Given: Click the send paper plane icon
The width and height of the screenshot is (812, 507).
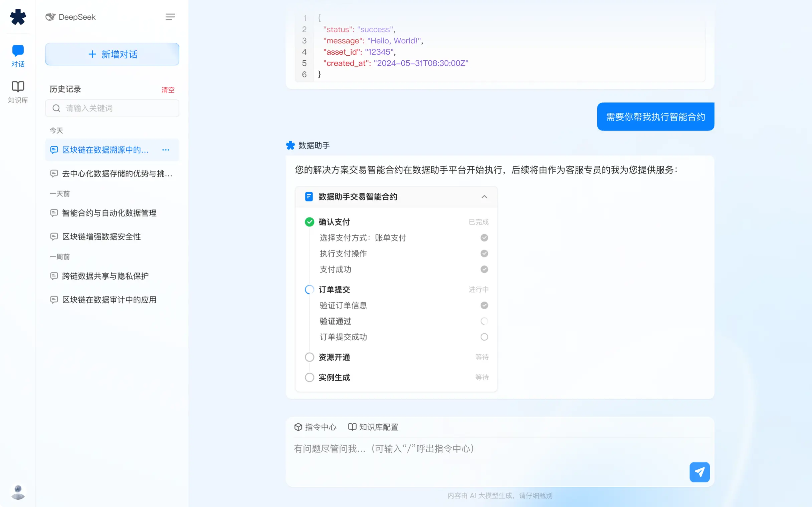Looking at the screenshot, I should click(699, 472).
